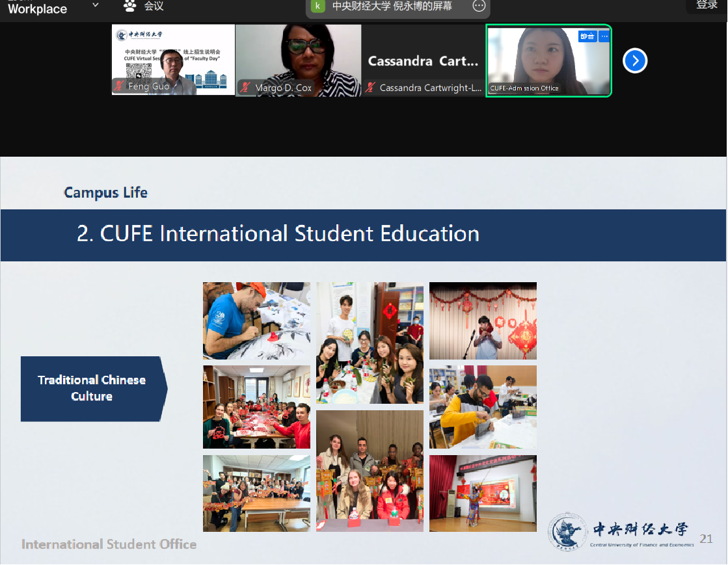
Task: Open the 会议 (Meetings) tab icon
Action: pyautogui.click(x=129, y=6)
